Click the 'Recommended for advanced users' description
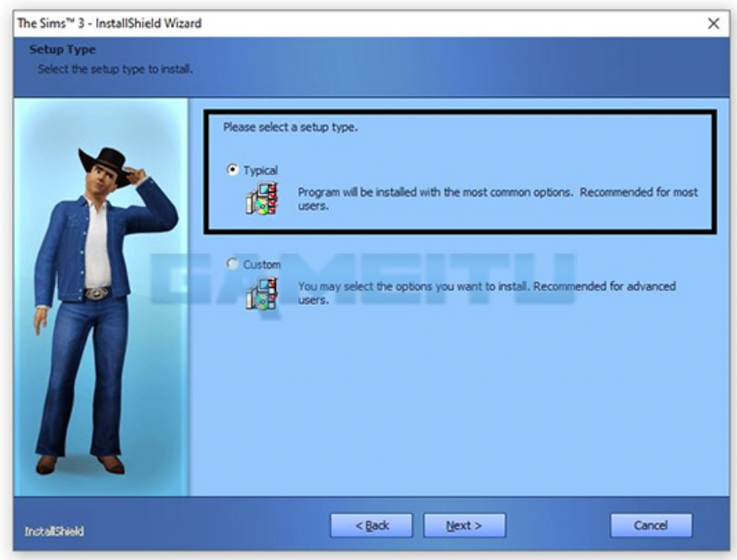This screenshot has width=737, height=560. coord(487,293)
